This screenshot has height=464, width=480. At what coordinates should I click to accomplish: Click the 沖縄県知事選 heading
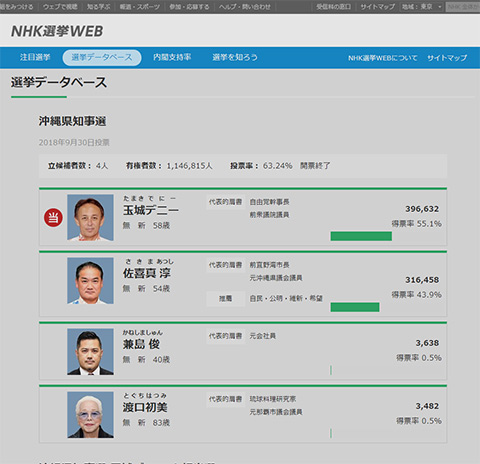click(72, 121)
